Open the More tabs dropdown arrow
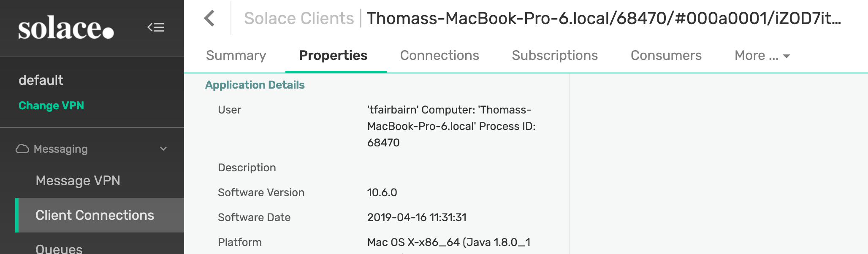868x254 pixels. pos(786,55)
